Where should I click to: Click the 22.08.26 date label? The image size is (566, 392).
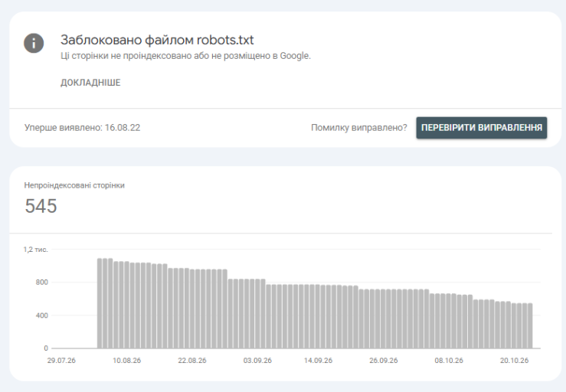(192, 361)
